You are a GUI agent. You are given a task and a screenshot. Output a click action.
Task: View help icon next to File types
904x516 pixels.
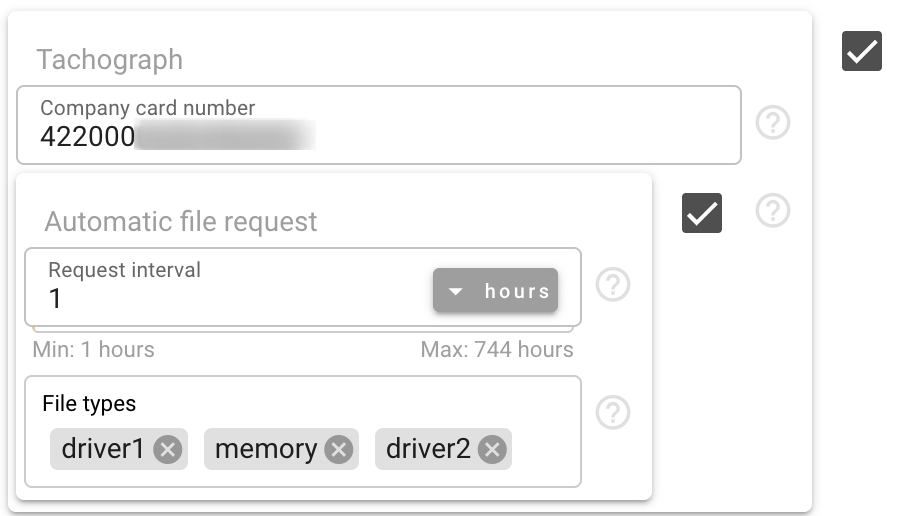[x=613, y=412]
